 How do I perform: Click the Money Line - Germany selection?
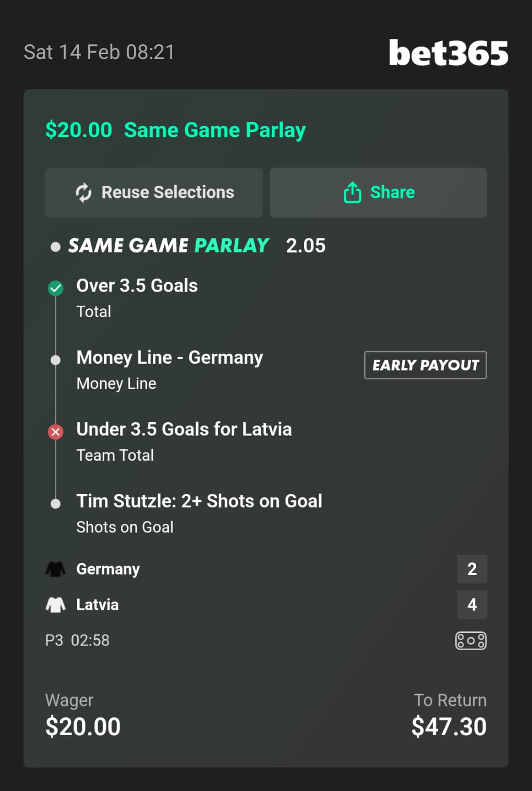point(170,358)
